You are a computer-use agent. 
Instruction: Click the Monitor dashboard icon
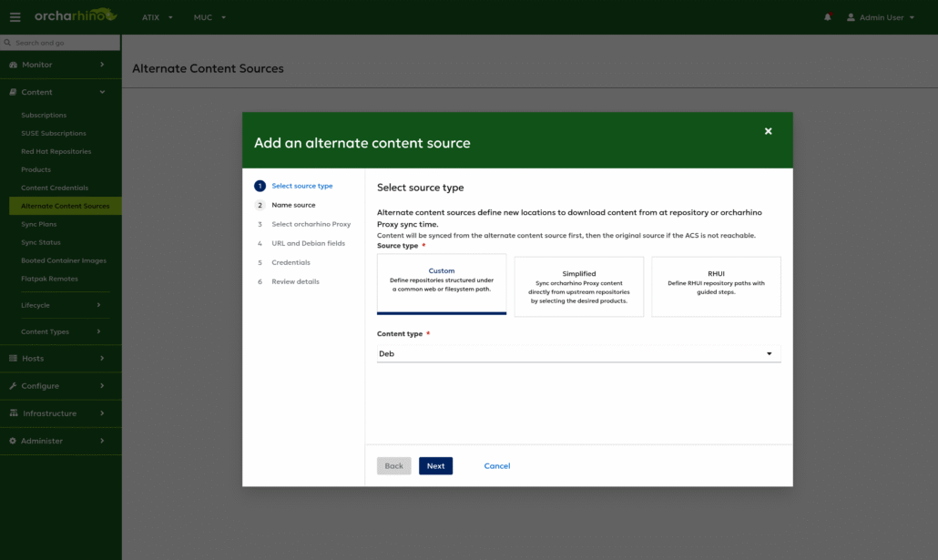pyautogui.click(x=13, y=65)
